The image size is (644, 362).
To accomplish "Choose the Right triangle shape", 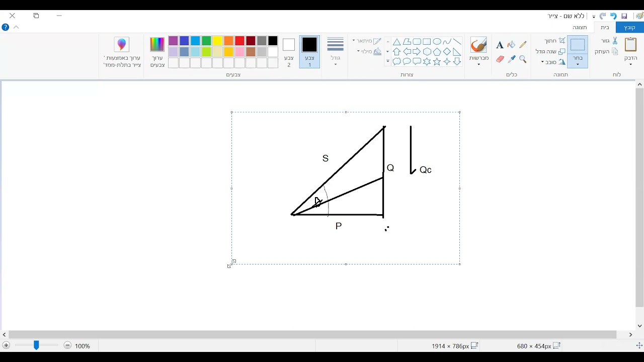I will click(x=457, y=52).
